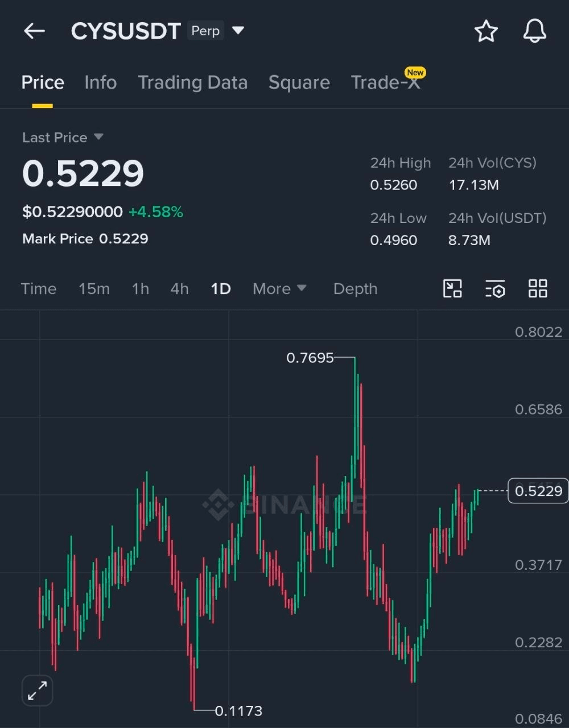Expand the CYSUSDT pair selector dropdown
569x728 pixels.
click(238, 31)
